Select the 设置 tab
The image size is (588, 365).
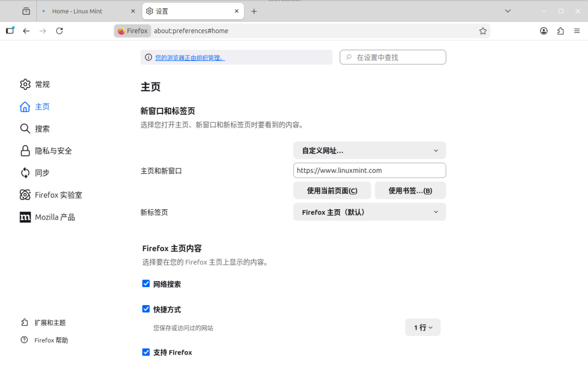193,11
